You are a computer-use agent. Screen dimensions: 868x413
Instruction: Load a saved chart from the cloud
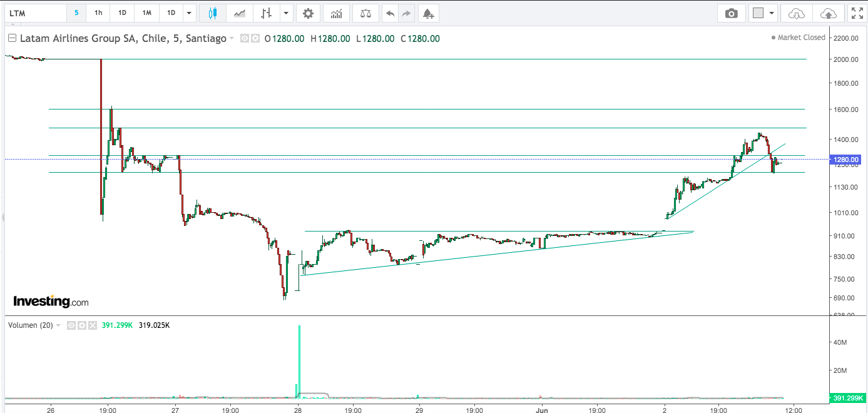797,13
